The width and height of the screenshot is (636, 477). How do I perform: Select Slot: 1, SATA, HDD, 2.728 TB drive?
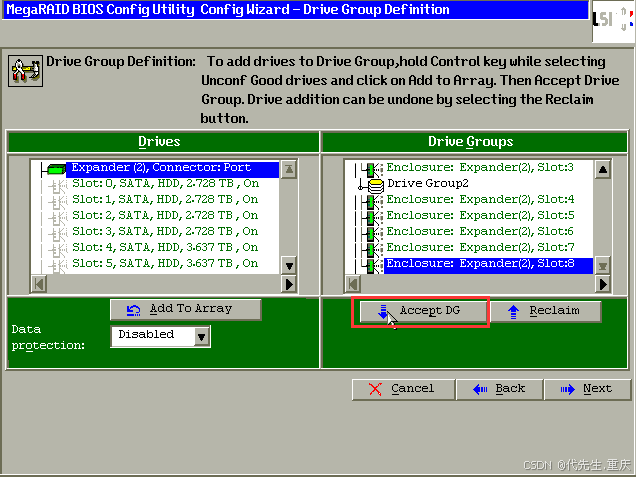165,200
